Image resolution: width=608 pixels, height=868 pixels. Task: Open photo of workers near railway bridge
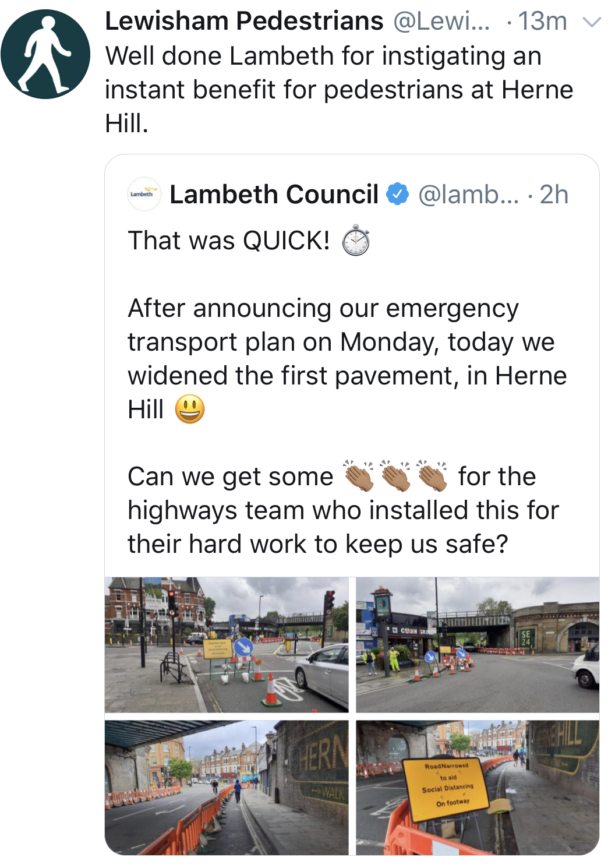pyautogui.click(x=478, y=644)
